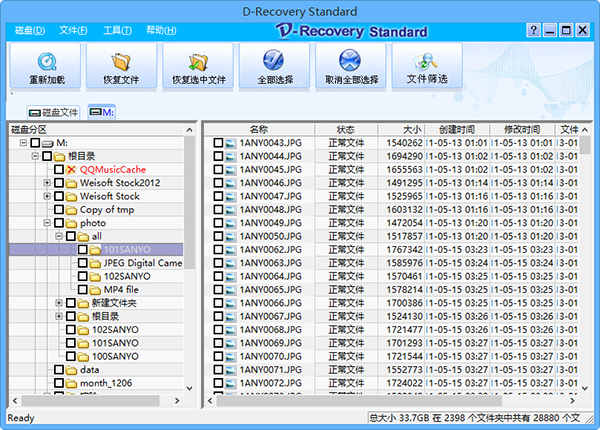The height and width of the screenshot is (430, 600).
Task: Sort by the 修改时间 column header
Action: (x=522, y=130)
